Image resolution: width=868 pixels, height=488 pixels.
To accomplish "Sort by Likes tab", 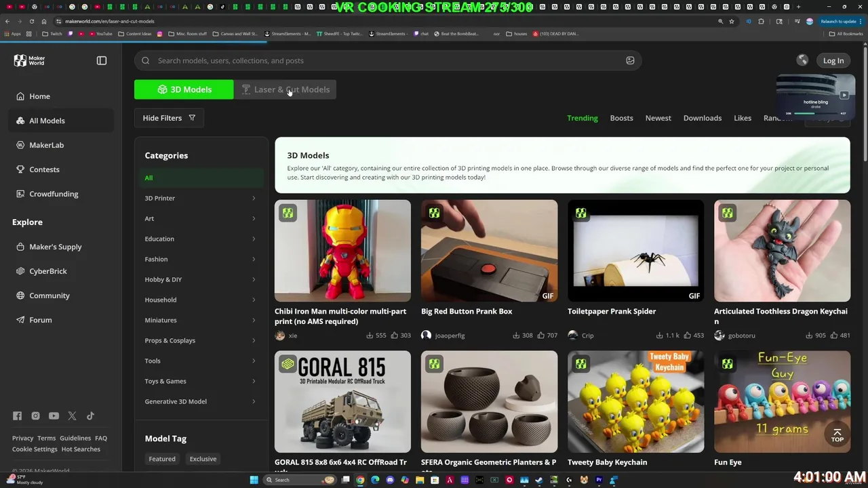I will [743, 118].
